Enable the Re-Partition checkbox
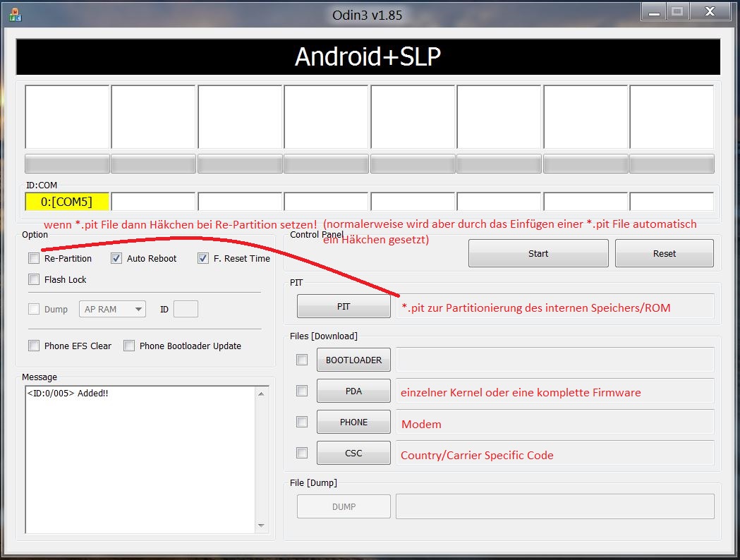Viewport: 740px width, 560px height. 33,258
